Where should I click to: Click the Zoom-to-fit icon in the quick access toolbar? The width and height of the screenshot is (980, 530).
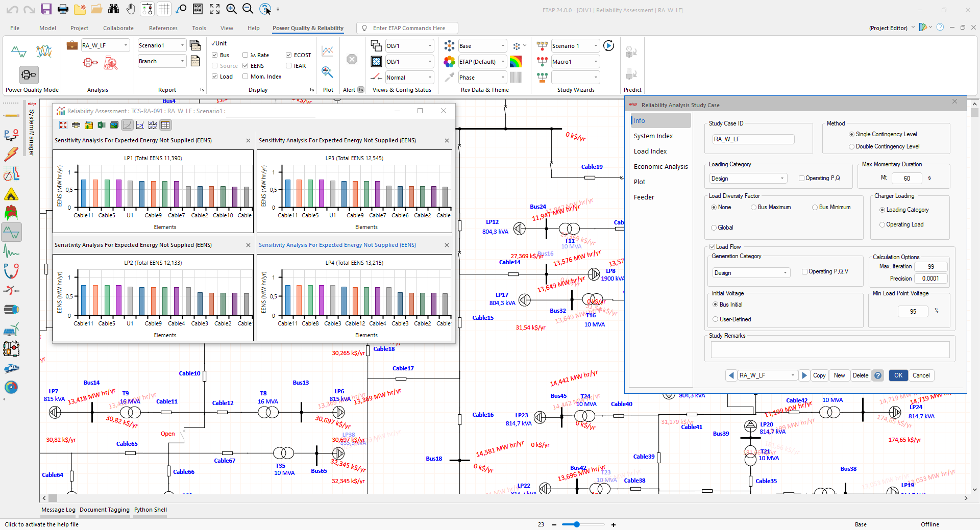[x=214, y=9]
